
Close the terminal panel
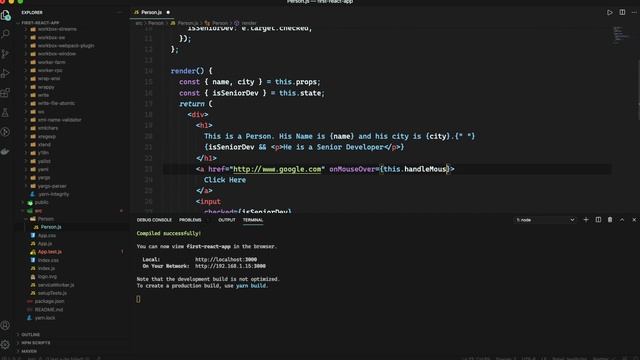coord(634,220)
